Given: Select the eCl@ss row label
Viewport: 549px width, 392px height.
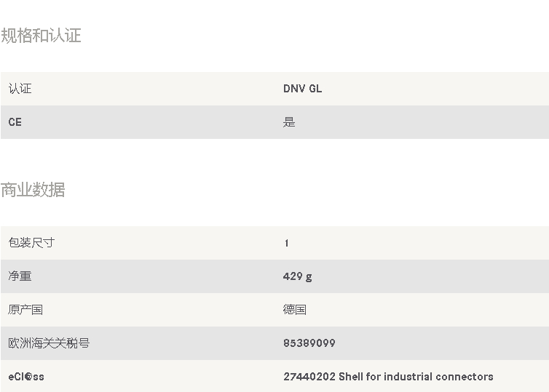Looking at the screenshot, I should 26,377.
